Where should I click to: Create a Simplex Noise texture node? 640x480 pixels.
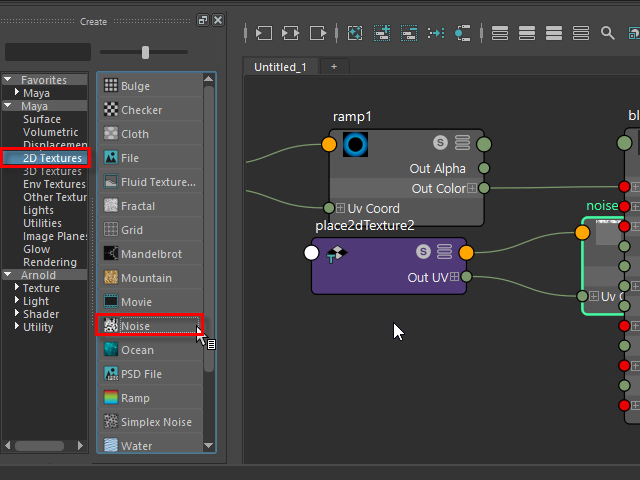click(155, 422)
